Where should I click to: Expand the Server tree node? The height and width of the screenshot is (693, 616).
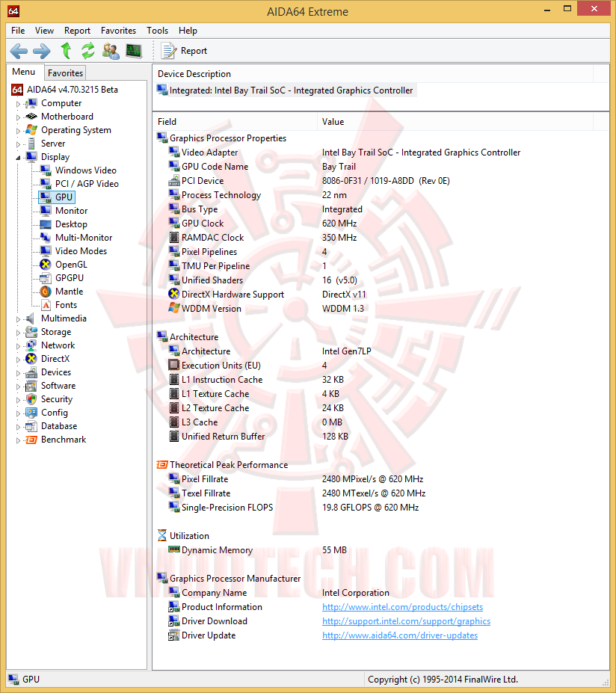pyautogui.click(x=18, y=144)
